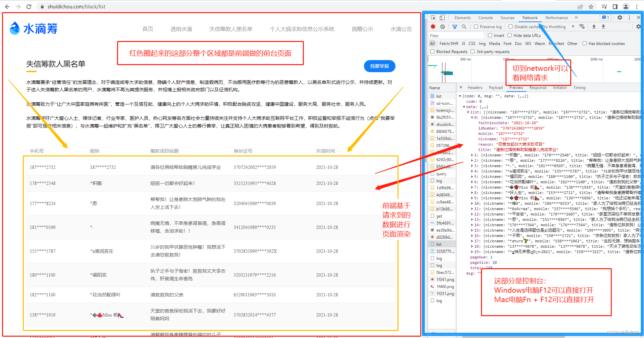644x338 pixels.
Task: Click the 我要举报 button
Action: point(379,66)
